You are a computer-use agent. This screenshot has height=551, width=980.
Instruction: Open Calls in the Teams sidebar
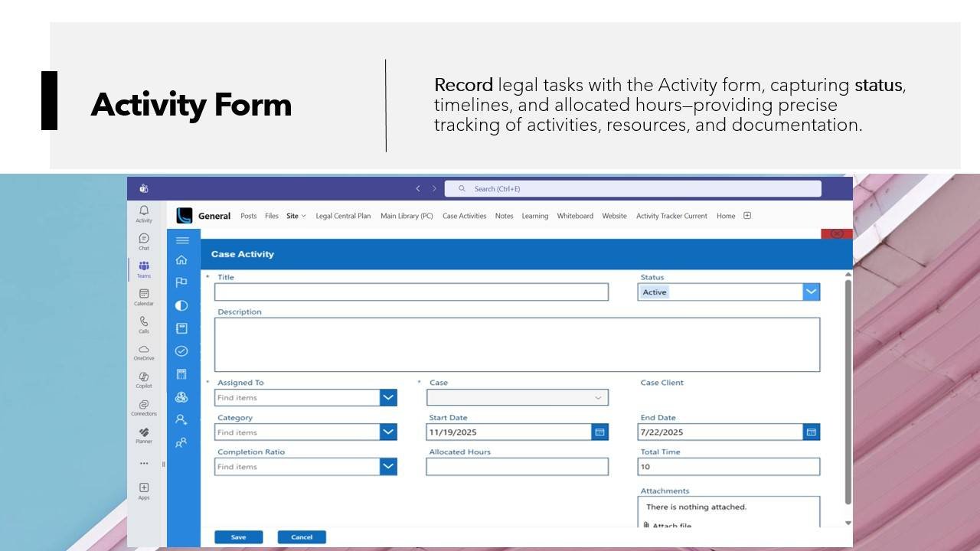click(x=144, y=324)
